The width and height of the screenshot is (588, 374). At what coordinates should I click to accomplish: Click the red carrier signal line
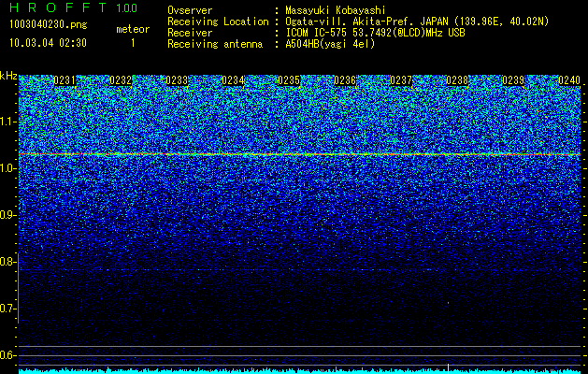(300, 154)
